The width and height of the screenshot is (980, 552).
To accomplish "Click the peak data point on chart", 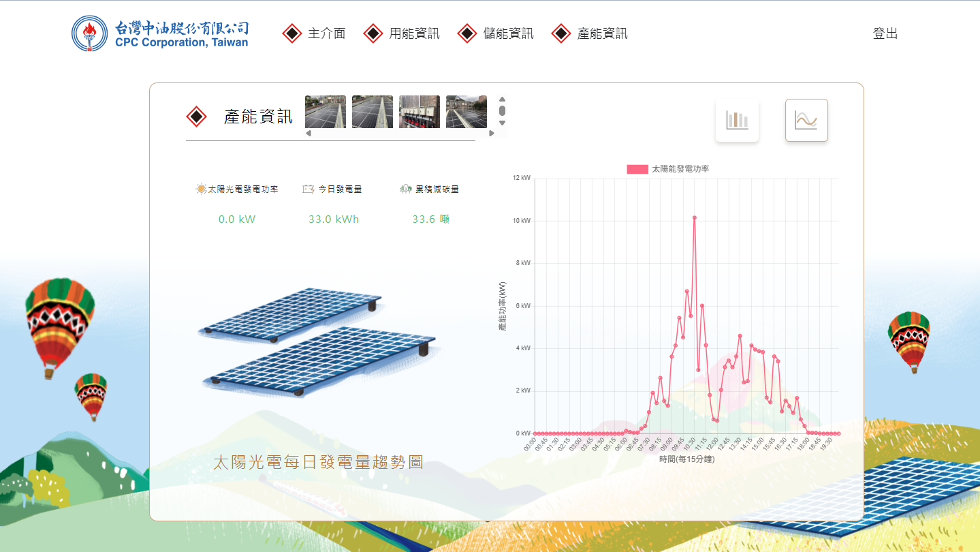I will (694, 217).
